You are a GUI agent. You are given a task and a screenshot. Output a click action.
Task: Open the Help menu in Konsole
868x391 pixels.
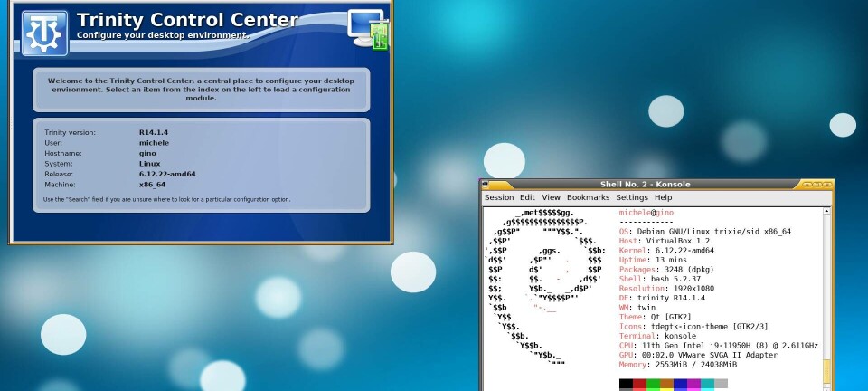pos(663,197)
